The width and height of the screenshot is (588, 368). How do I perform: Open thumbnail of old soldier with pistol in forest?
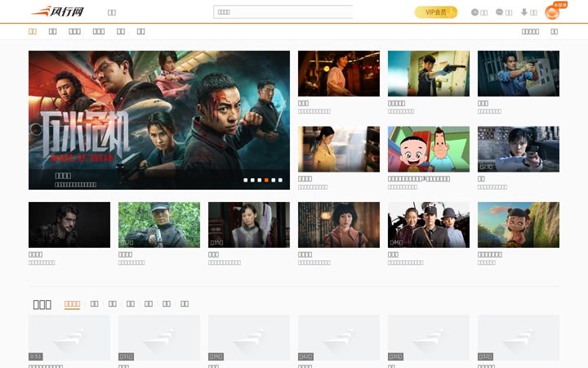point(159,225)
